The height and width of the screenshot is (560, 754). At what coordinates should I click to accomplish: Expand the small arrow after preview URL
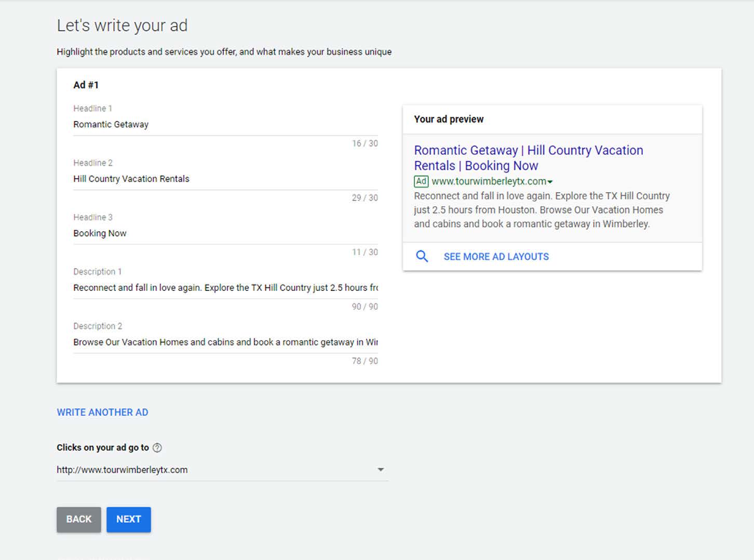click(x=550, y=182)
